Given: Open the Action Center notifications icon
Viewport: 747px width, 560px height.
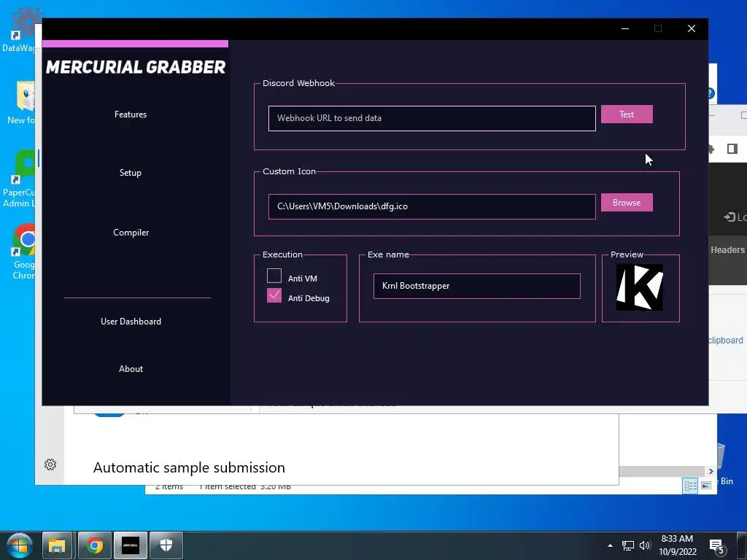Looking at the screenshot, I should point(717,546).
